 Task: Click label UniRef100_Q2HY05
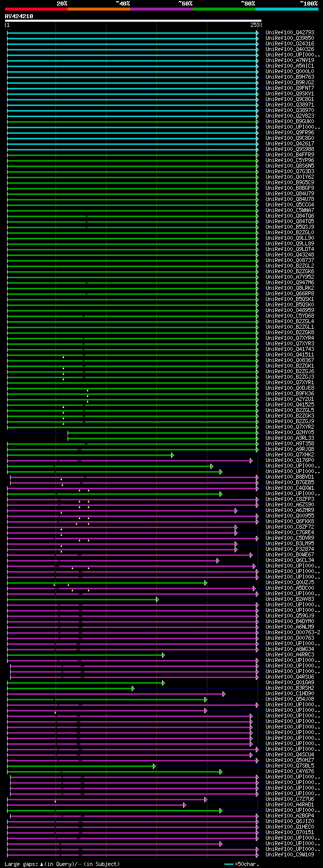click(290, 432)
